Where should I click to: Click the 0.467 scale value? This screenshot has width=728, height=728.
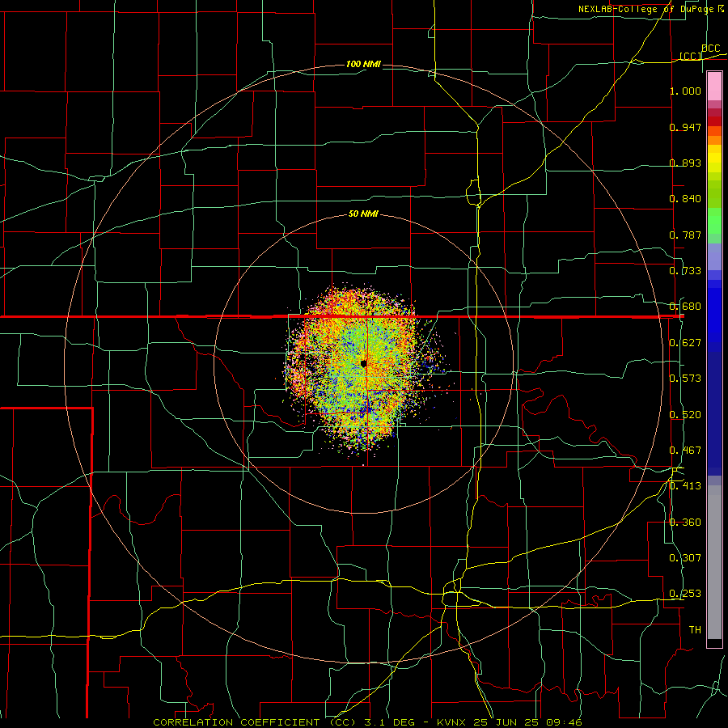point(685,451)
